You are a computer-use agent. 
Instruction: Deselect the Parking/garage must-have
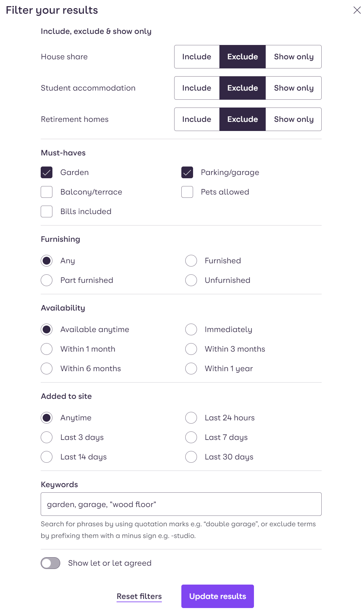point(187,172)
